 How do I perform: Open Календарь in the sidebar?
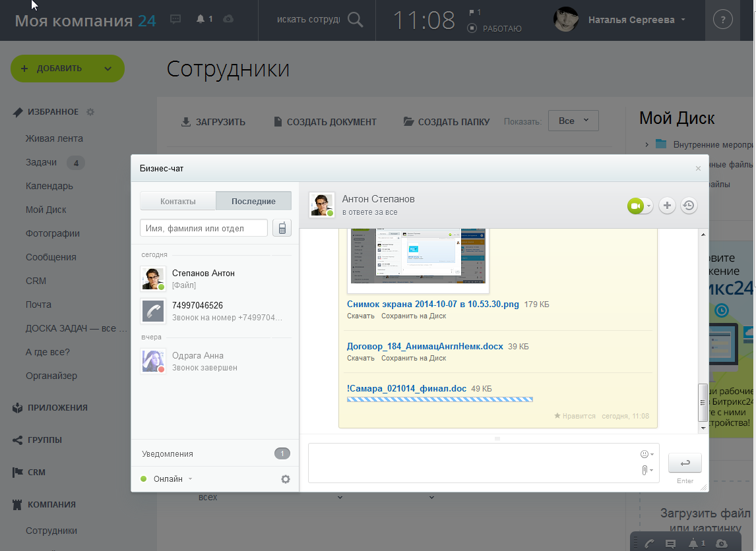point(49,186)
